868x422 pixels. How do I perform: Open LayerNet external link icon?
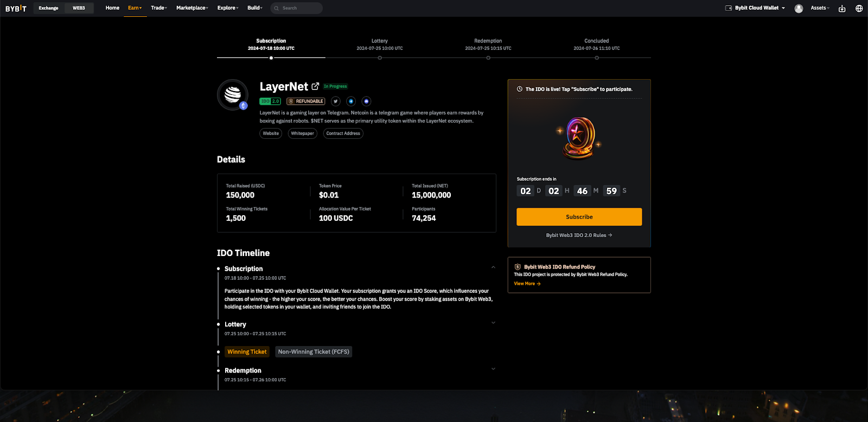(315, 86)
